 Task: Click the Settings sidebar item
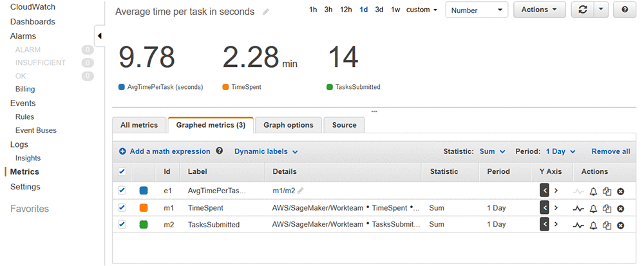(x=25, y=187)
